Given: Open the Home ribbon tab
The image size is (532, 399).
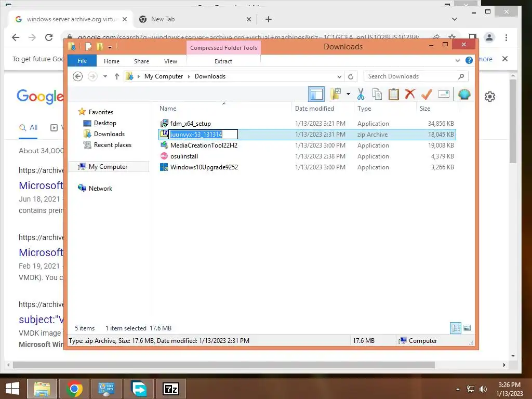Looking at the screenshot, I should (112, 61).
